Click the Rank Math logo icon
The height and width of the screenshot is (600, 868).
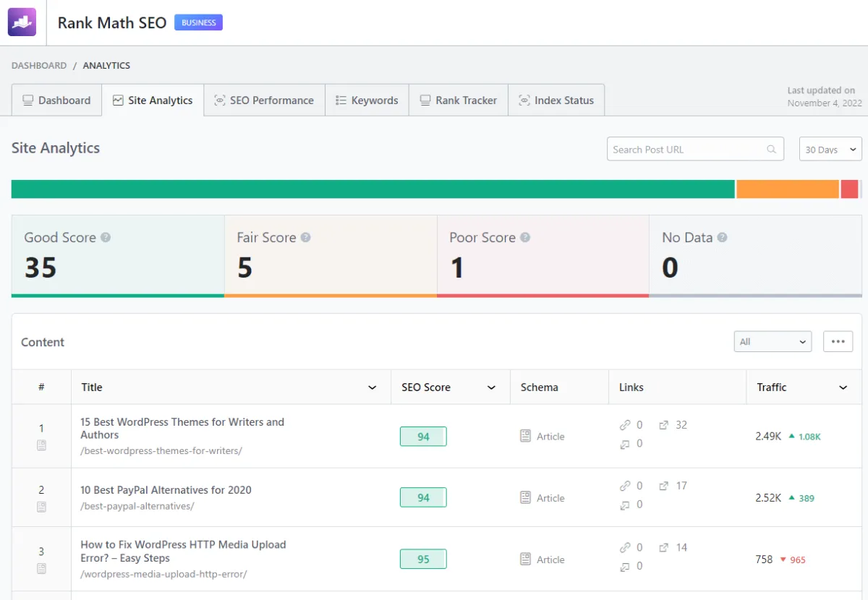coord(22,22)
